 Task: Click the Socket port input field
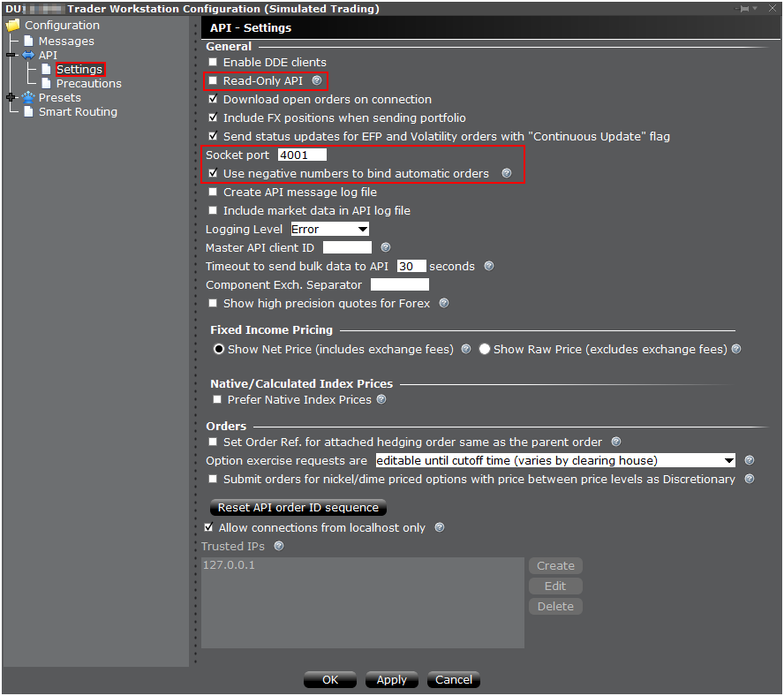[302, 155]
